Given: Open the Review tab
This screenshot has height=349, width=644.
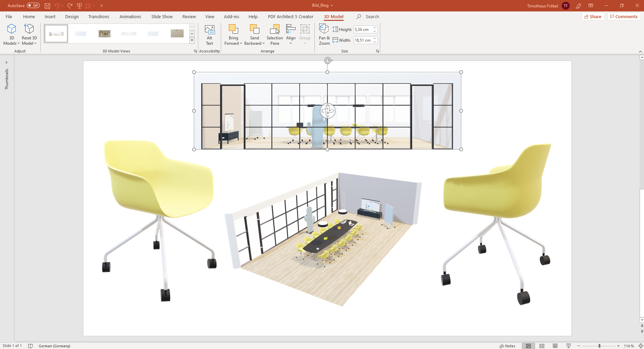Looking at the screenshot, I should [x=189, y=16].
